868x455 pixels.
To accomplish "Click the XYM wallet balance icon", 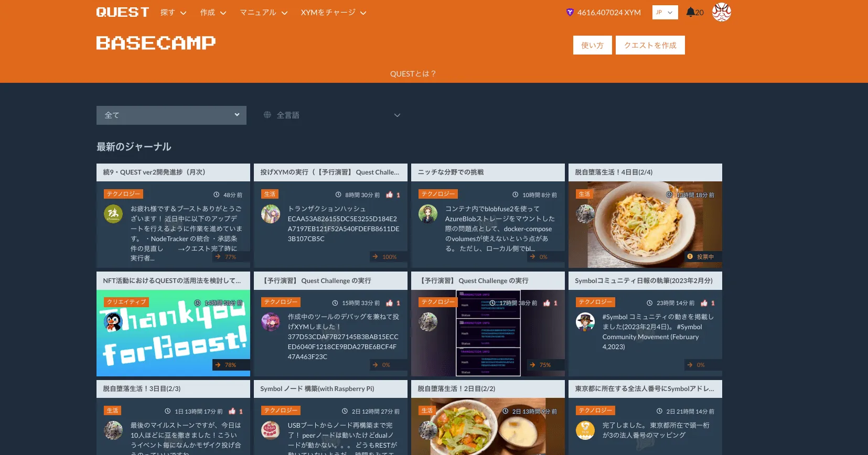I will click(x=570, y=12).
